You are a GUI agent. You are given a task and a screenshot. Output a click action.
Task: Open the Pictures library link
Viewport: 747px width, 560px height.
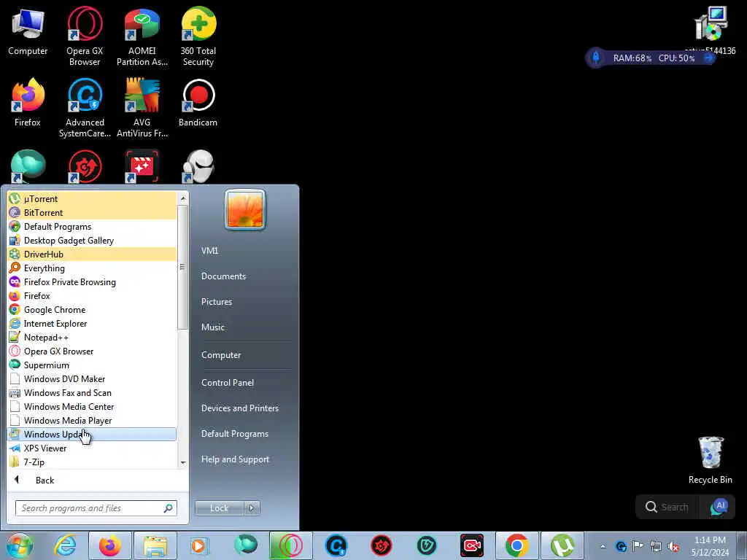(x=216, y=301)
